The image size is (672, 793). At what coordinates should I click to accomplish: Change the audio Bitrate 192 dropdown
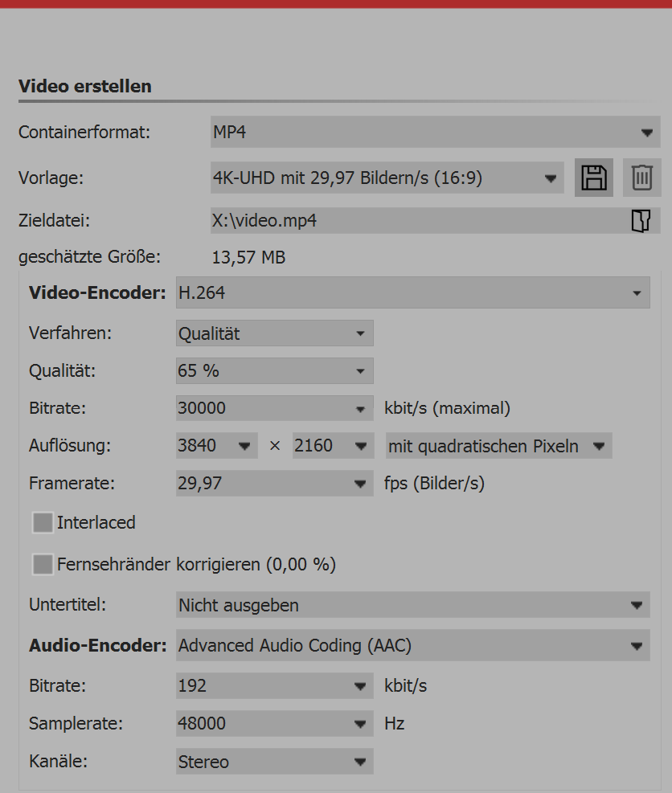click(274, 686)
